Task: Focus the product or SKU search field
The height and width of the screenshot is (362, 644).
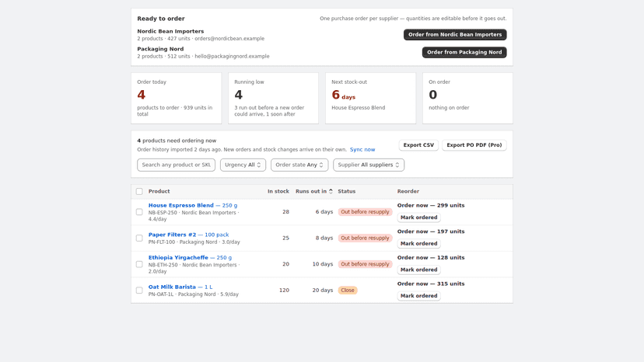Action: 176,165
